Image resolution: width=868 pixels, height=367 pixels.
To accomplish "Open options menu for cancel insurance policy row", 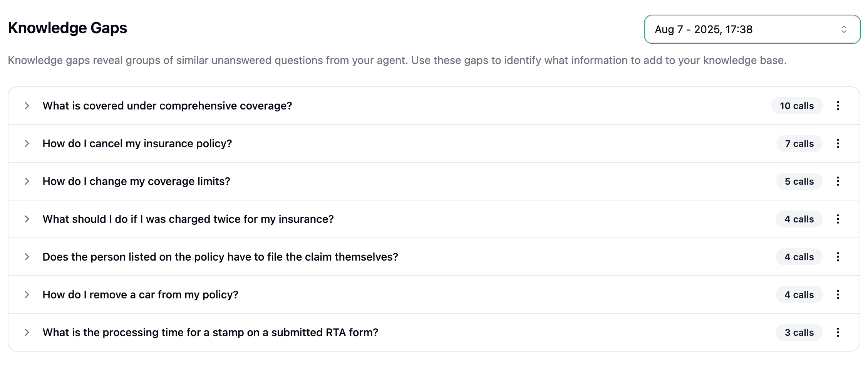I will (x=838, y=143).
